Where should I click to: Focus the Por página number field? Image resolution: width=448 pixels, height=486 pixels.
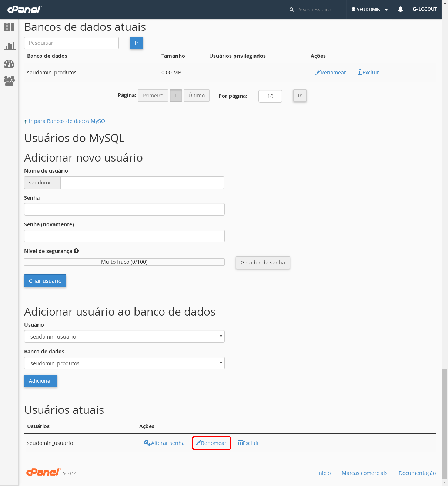270,96
